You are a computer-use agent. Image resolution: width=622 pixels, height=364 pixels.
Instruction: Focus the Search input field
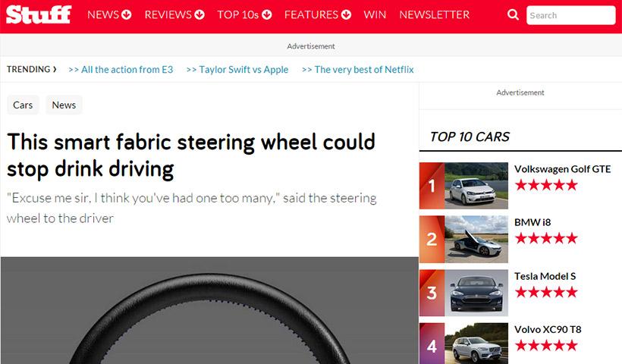pos(571,15)
